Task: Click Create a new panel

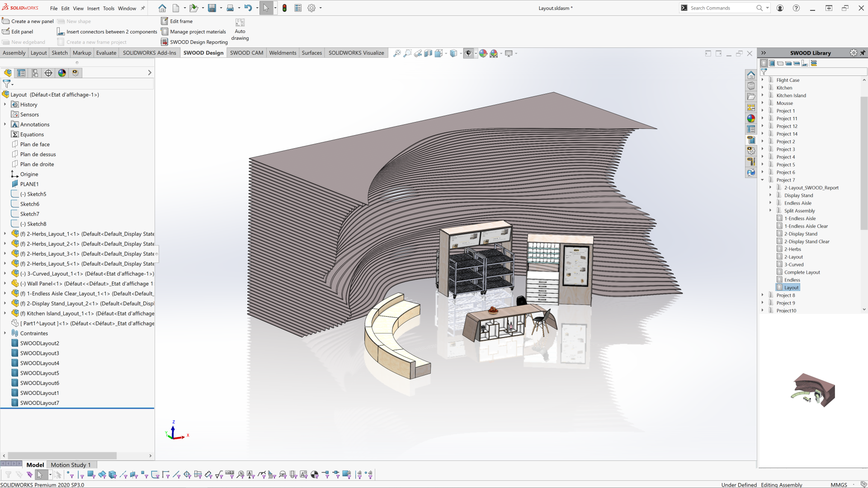Action: (x=28, y=21)
